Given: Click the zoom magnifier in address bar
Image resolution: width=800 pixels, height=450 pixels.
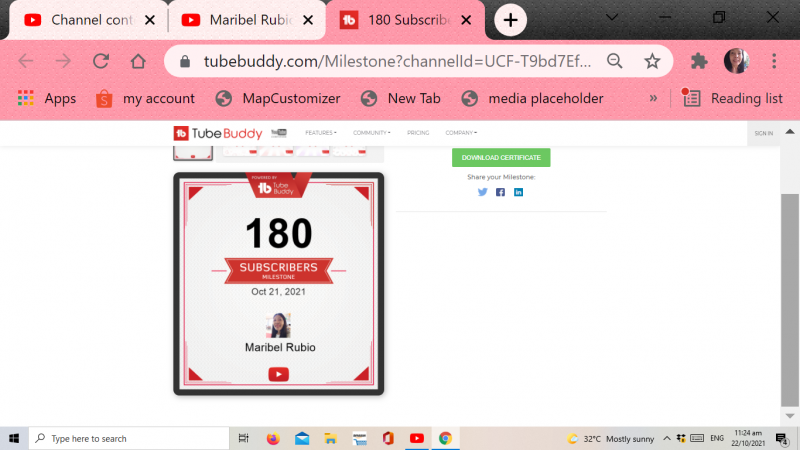Looking at the screenshot, I should click(x=615, y=61).
